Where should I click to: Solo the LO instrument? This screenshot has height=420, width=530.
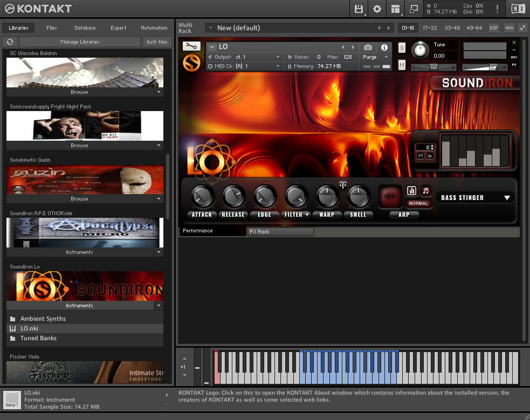point(402,47)
